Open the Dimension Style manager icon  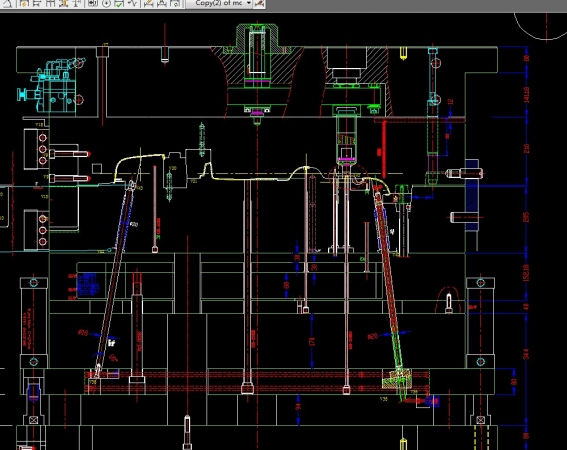tap(259, 3)
